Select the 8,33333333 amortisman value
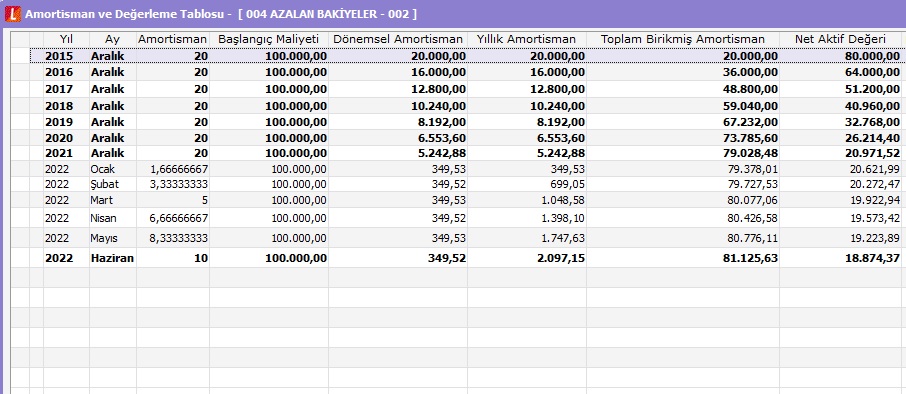The height and width of the screenshot is (394, 906). tap(173, 238)
